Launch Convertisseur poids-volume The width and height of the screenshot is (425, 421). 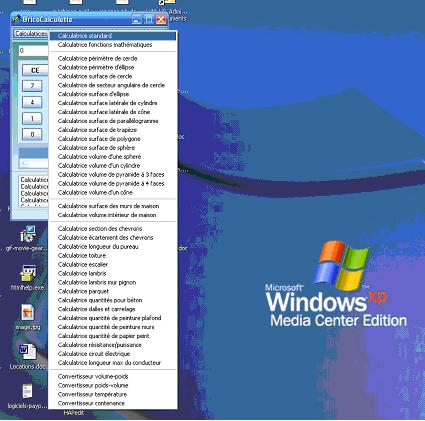113,386
